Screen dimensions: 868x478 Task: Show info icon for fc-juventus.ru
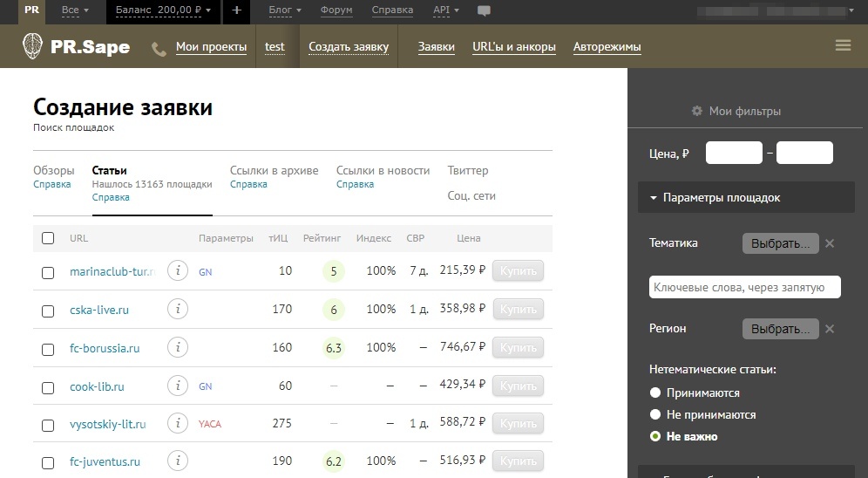coord(178,461)
